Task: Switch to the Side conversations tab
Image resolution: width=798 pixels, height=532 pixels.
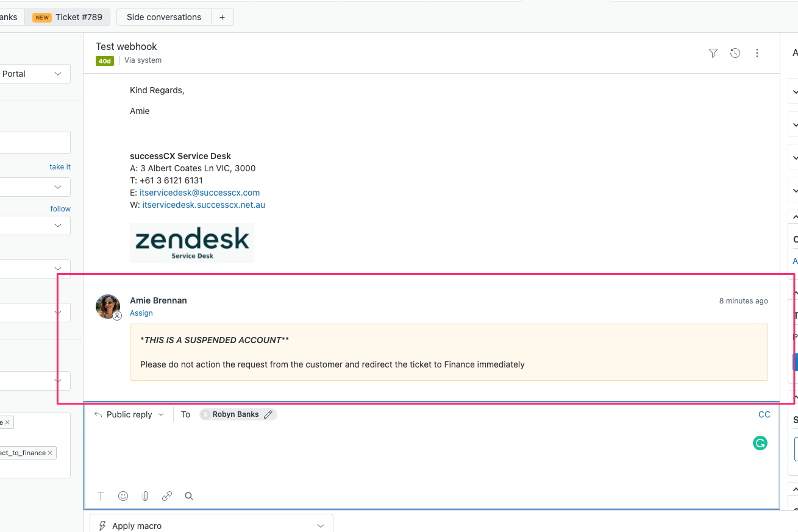Action: (163, 17)
